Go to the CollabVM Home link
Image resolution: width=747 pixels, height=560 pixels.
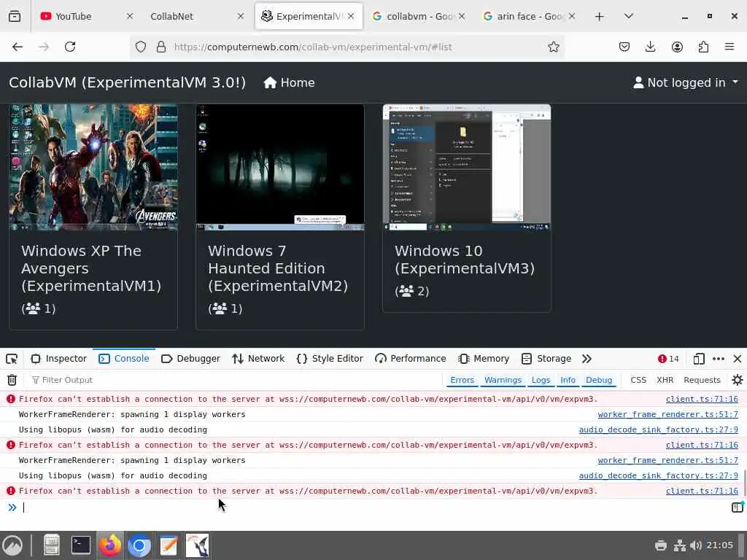(289, 82)
